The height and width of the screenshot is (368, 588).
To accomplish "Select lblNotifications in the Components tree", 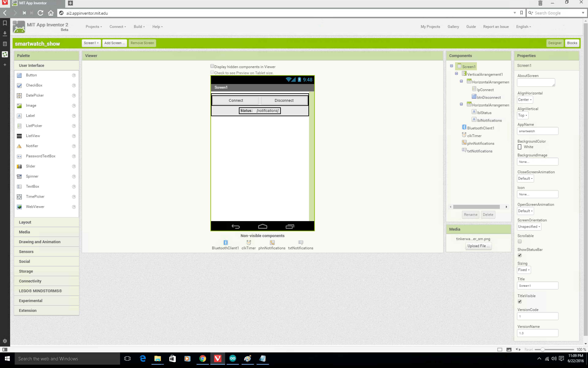I will [489, 121].
